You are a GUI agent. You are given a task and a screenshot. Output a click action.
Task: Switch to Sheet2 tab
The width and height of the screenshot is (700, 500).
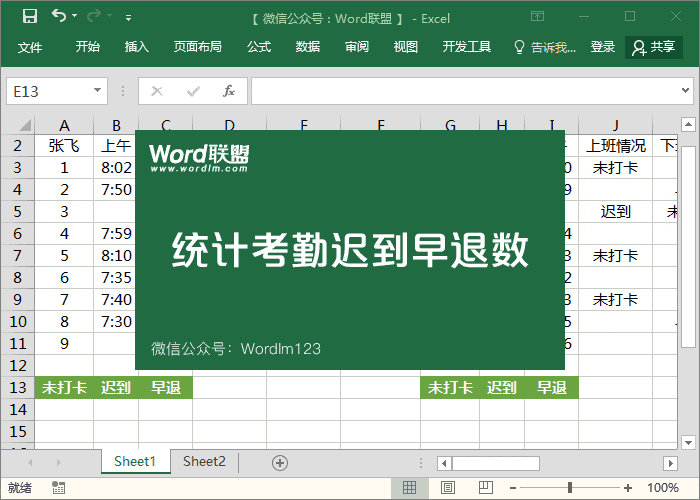[204, 462]
